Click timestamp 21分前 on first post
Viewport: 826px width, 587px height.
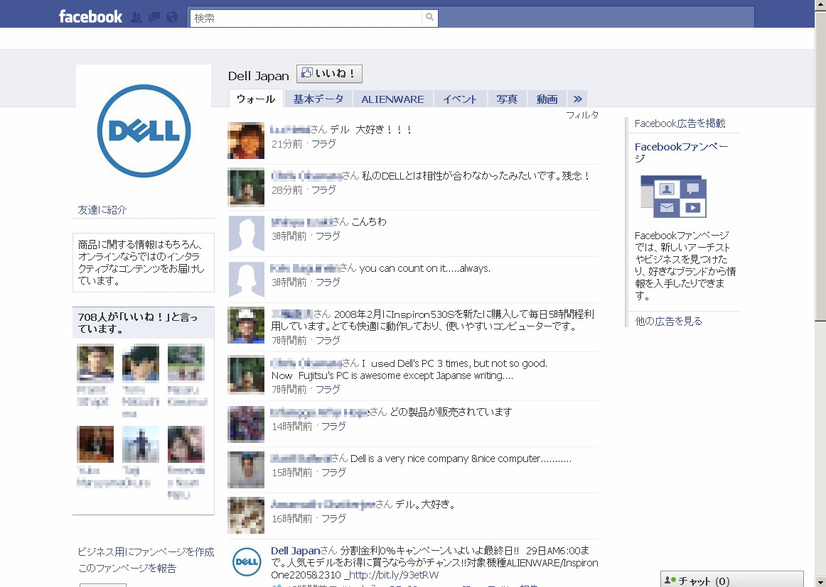[x=287, y=143]
